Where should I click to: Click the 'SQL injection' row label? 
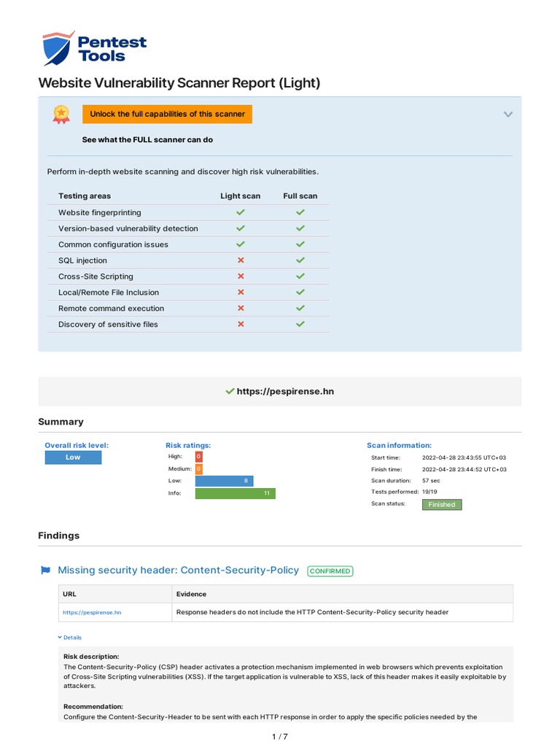coord(82,260)
